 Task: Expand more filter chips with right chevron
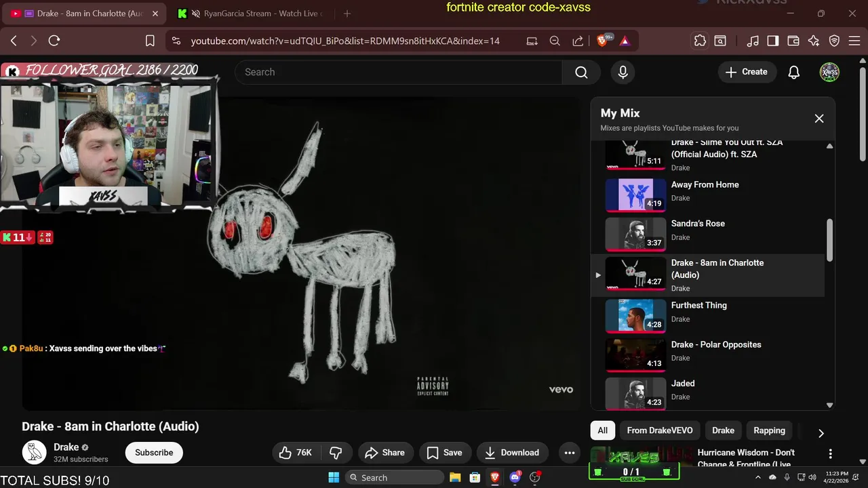[x=821, y=433]
